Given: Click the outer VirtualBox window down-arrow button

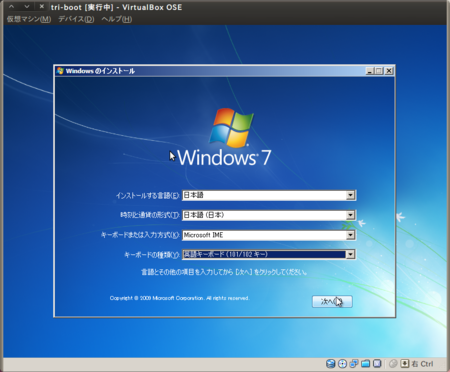Looking at the screenshot, I should tap(27, 7).
